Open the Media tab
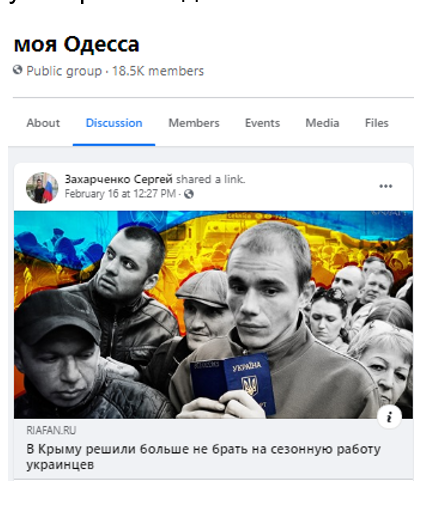 (322, 123)
